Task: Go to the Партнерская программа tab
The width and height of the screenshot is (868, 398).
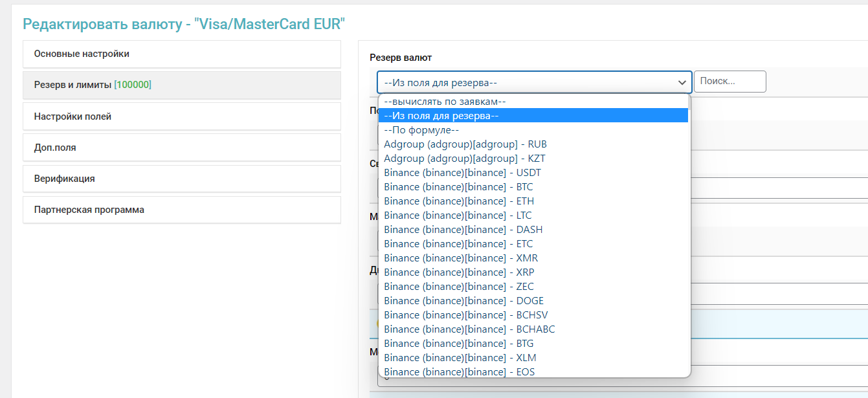Action: pos(181,210)
